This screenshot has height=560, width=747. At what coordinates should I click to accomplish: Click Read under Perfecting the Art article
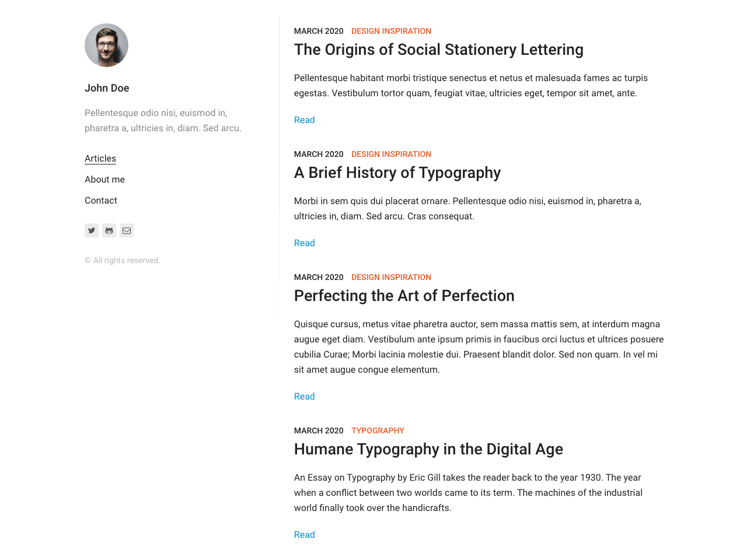tap(304, 397)
